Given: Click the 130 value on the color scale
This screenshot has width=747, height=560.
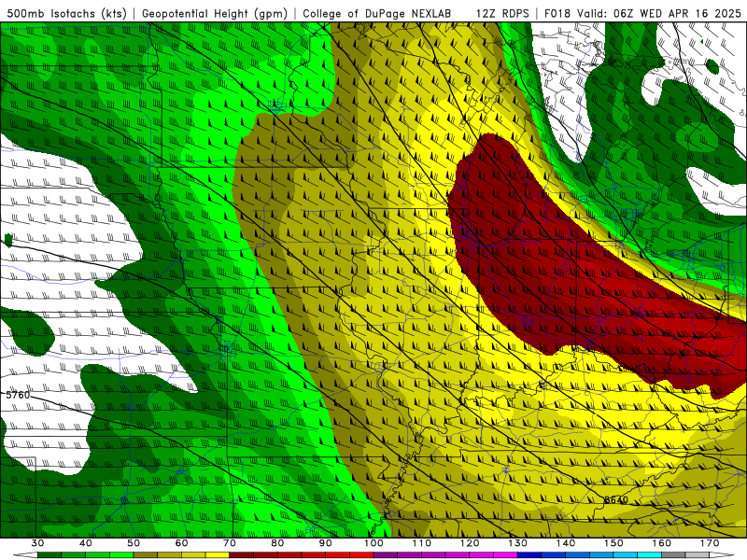Looking at the screenshot, I should coord(518,543).
